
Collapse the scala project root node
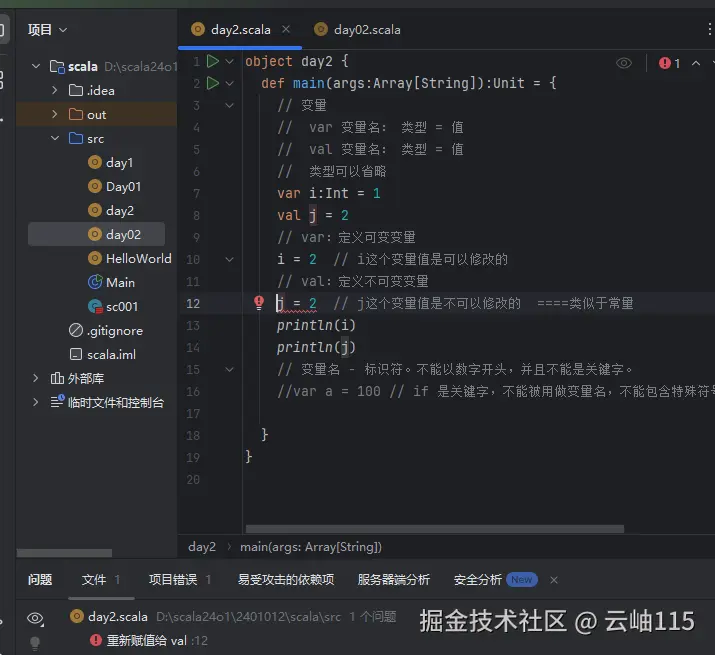point(36,67)
